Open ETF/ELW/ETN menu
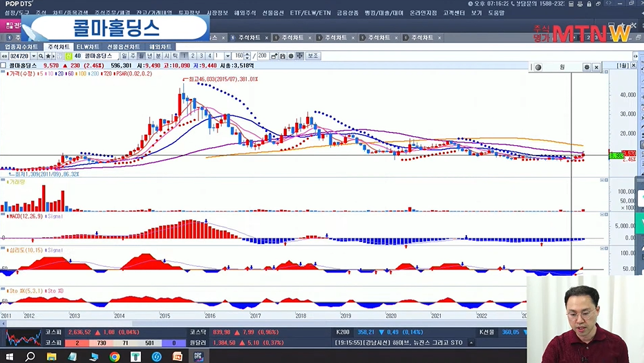The height and width of the screenshot is (363, 644). 310,13
